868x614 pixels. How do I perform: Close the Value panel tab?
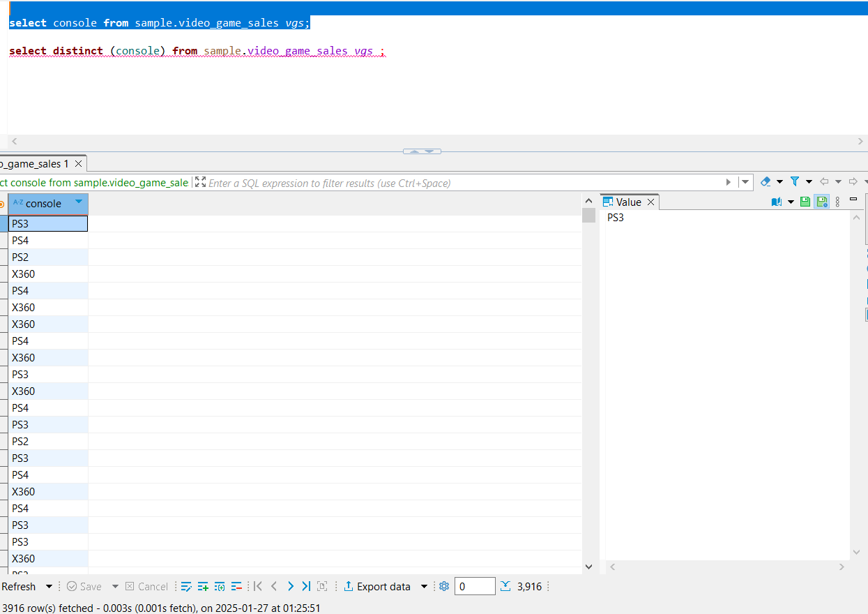(650, 202)
